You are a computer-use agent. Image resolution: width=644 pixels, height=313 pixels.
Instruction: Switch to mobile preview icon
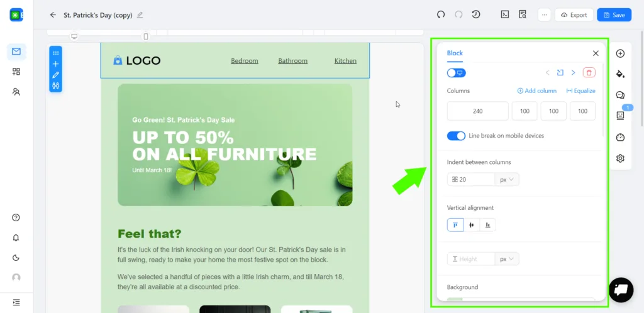[146, 36]
